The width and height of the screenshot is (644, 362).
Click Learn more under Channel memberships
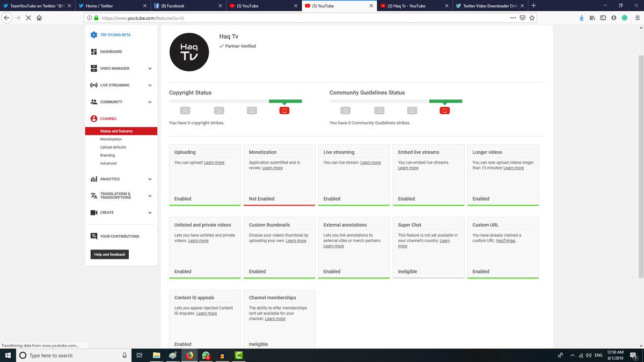click(275, 319)
